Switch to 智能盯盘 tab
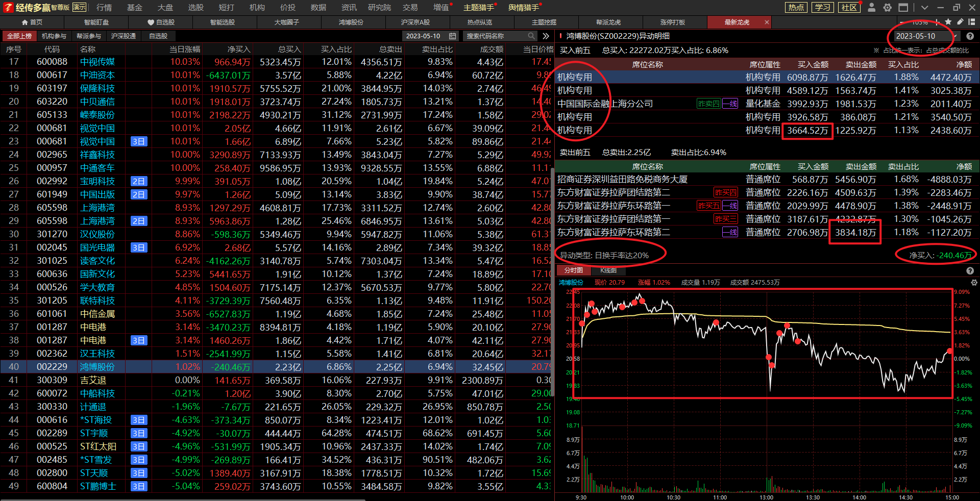 click(96, 22)
